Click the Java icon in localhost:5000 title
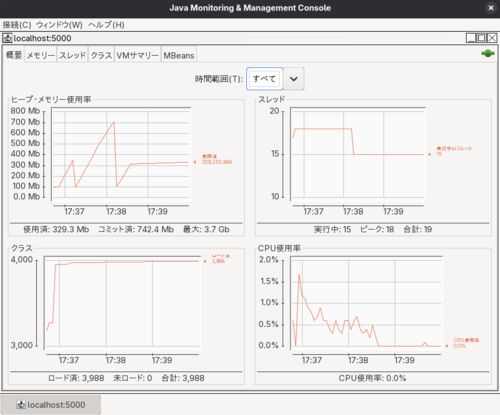This screenshot has width=500, height=415. pyautogui.click(x=7, y=38)
